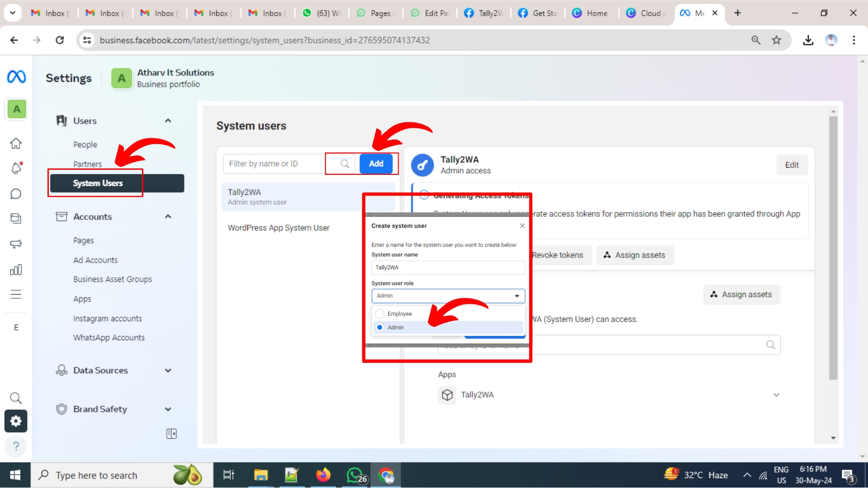The height and width of the screenshot is (488, 868).
Task: Select System Users in sidebar
Action: coord(117,183)
